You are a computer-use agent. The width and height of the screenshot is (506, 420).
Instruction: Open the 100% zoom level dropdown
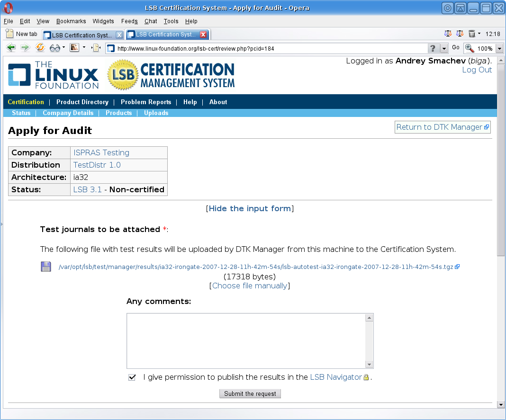click(499, 48)
